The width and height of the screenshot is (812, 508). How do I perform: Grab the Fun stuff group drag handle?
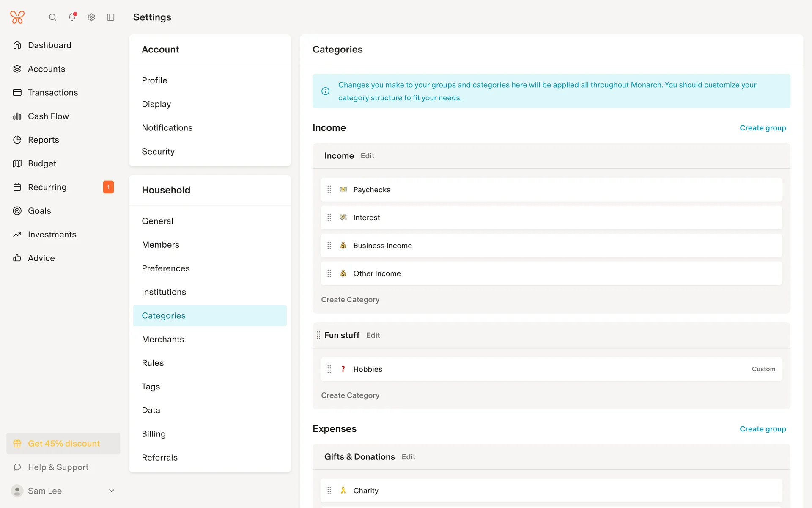(318, 335)
